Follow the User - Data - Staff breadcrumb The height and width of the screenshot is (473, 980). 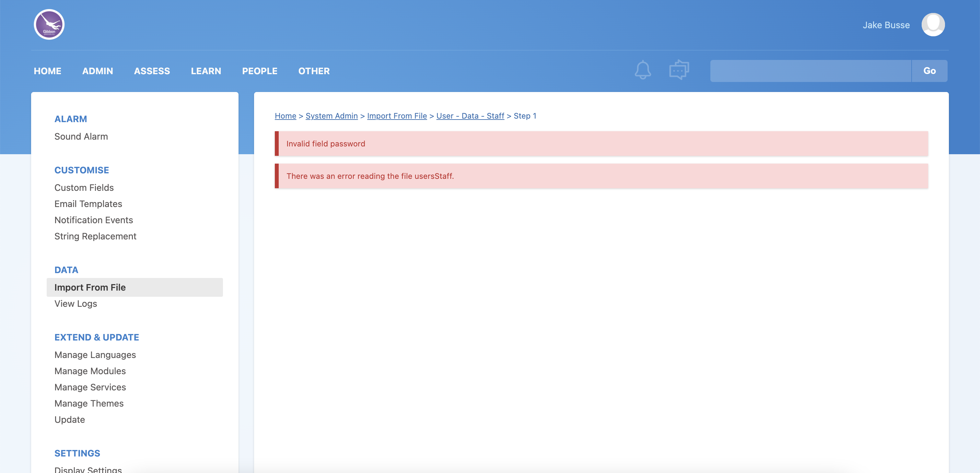(x=470, y=116)
